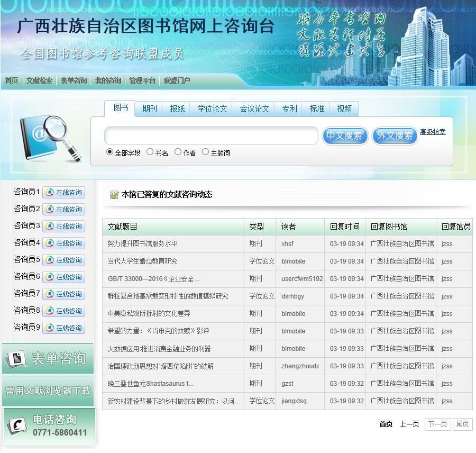The height and width of the screenshot is (453, 476).
Task: Start online chat with 咨询员3
Action: coord(64,226)
